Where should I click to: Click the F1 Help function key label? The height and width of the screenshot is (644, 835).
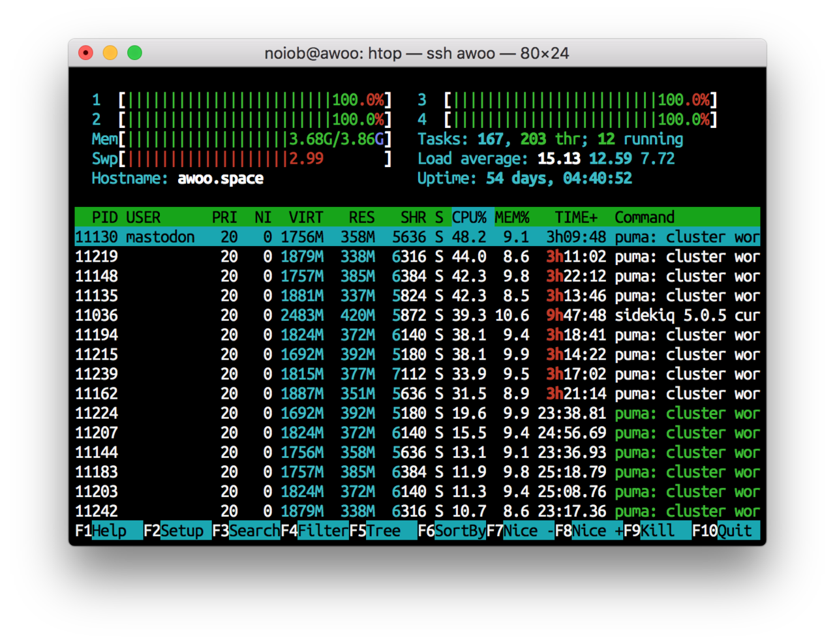pos(108,531)
